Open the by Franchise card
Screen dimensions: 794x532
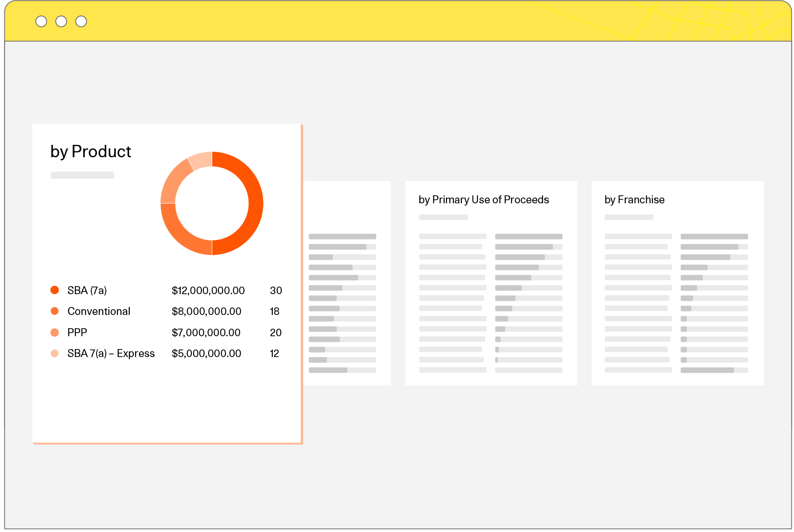634,200
